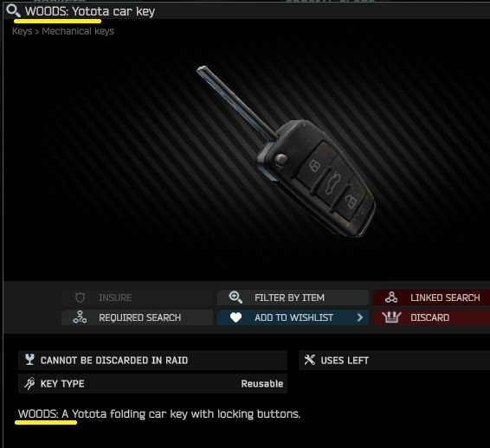This screenshot has height=448, width=490.
Task: Click the Cannot Be Discarded icon
Action: pos(29,360)
